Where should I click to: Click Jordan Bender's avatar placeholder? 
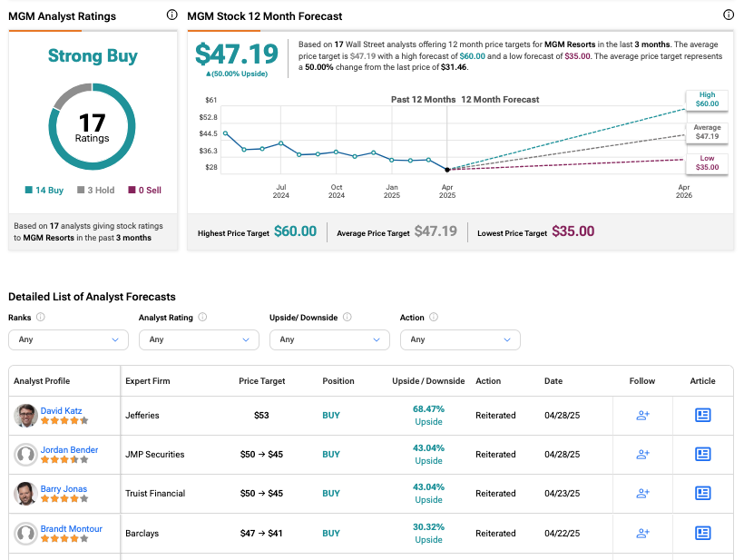pos(25,455)
